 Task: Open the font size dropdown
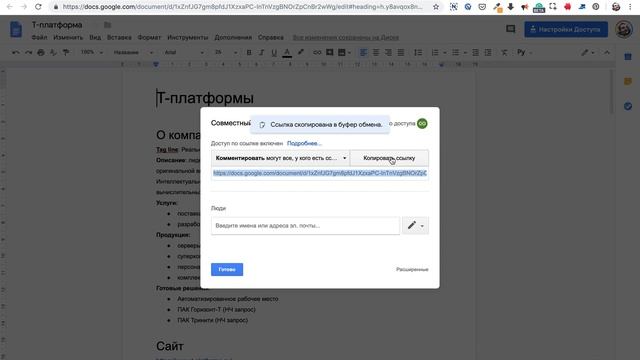pos(225,52)
